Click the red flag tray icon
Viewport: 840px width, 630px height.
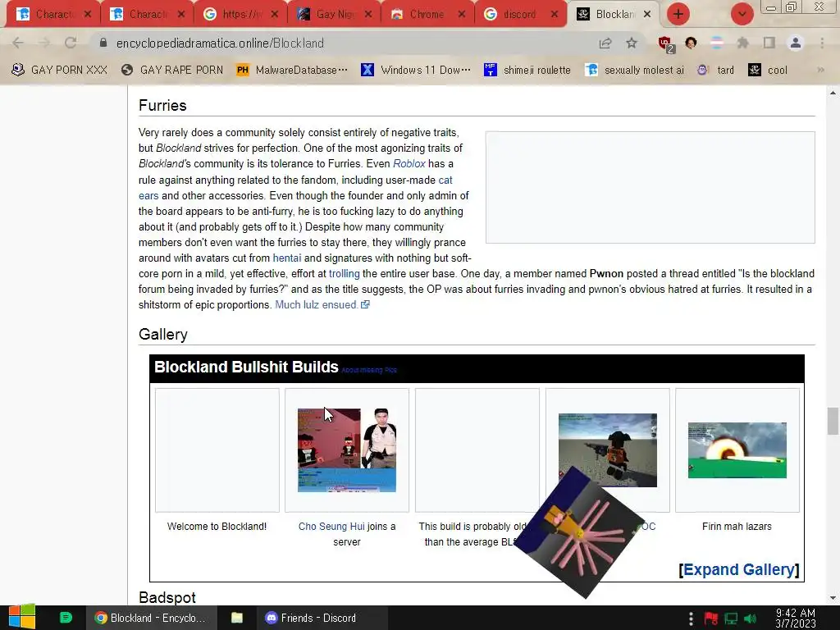(x=711, y=619)
